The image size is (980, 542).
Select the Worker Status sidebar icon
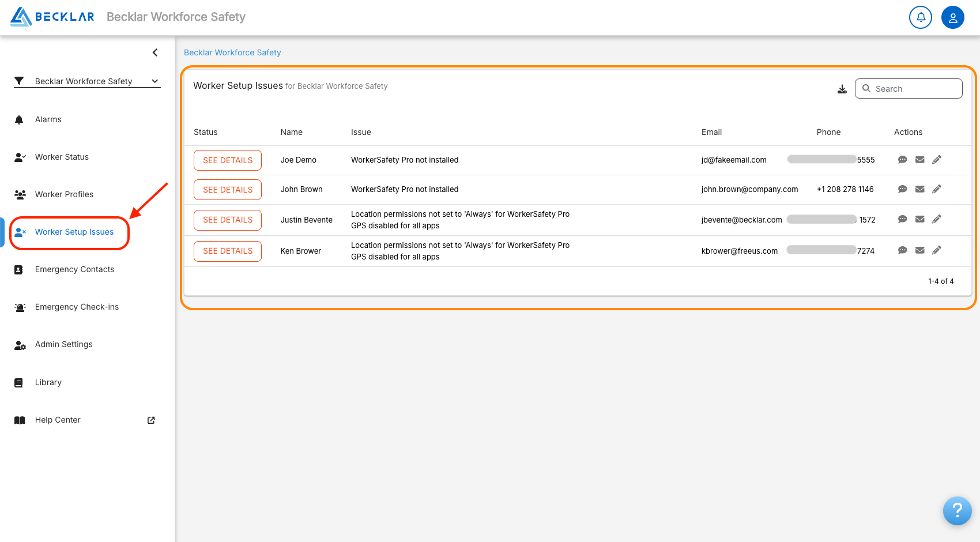(x=62, y=157)
